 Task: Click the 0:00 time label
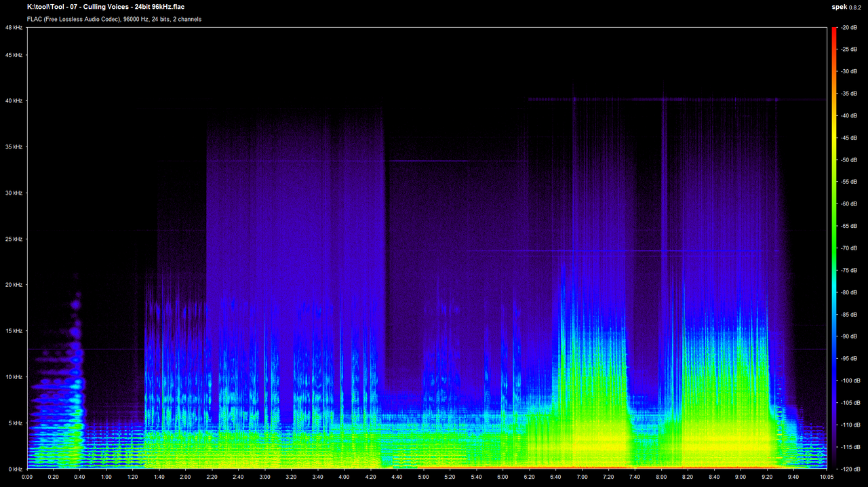pos(27,478)
